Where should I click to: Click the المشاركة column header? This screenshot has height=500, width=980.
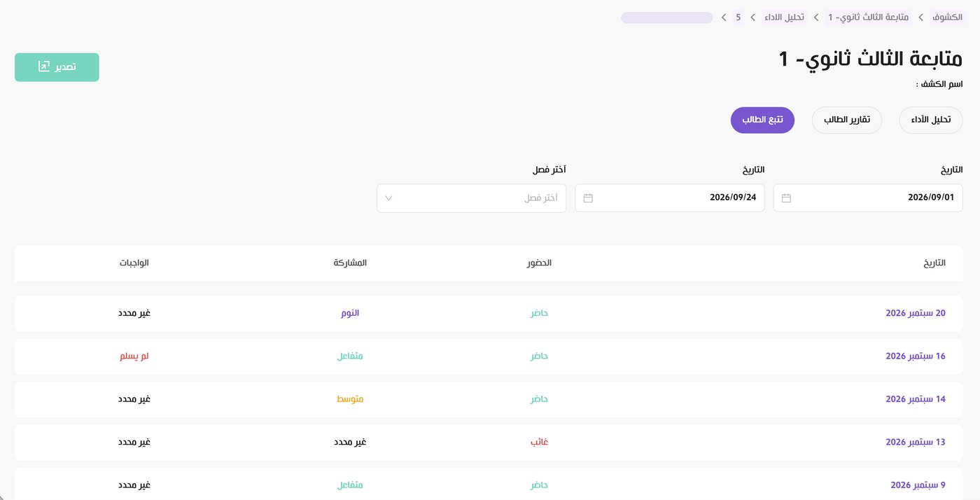[x=350, y=263]
